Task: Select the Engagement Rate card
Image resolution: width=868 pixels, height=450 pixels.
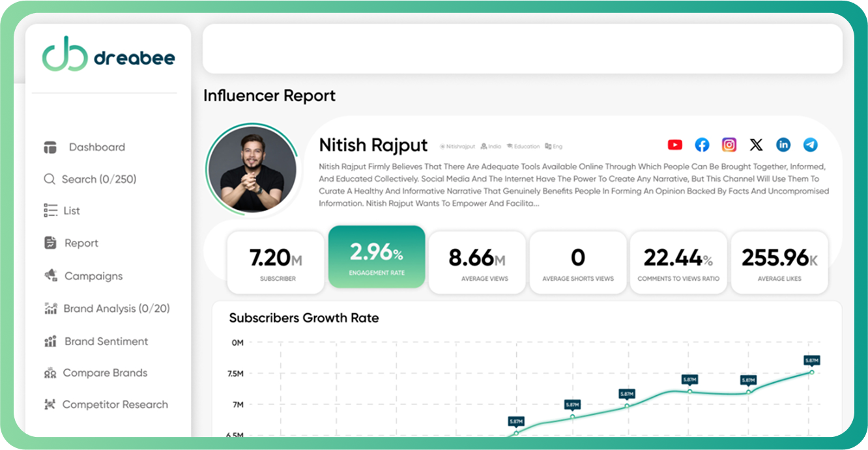Action: point(377,257)
